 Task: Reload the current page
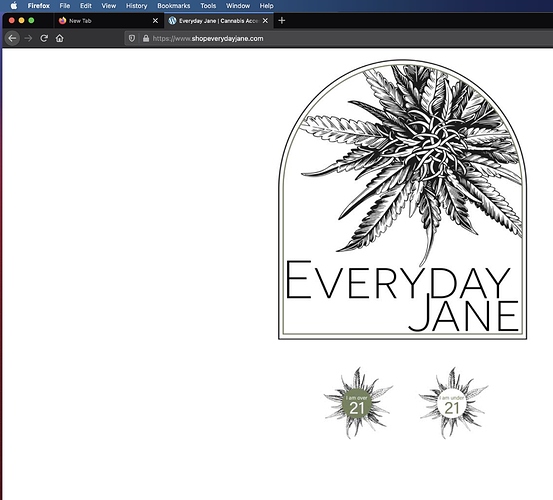pyautogui.click(x=44, y=38)
